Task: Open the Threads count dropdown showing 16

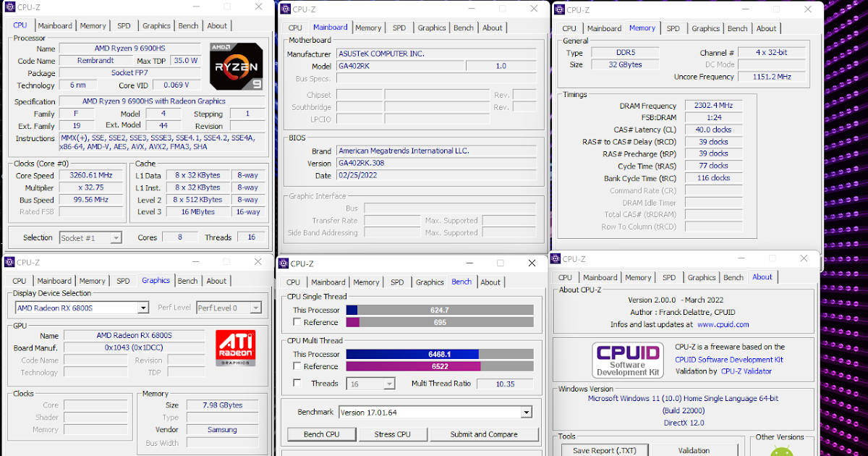Action: pos(372,384)
